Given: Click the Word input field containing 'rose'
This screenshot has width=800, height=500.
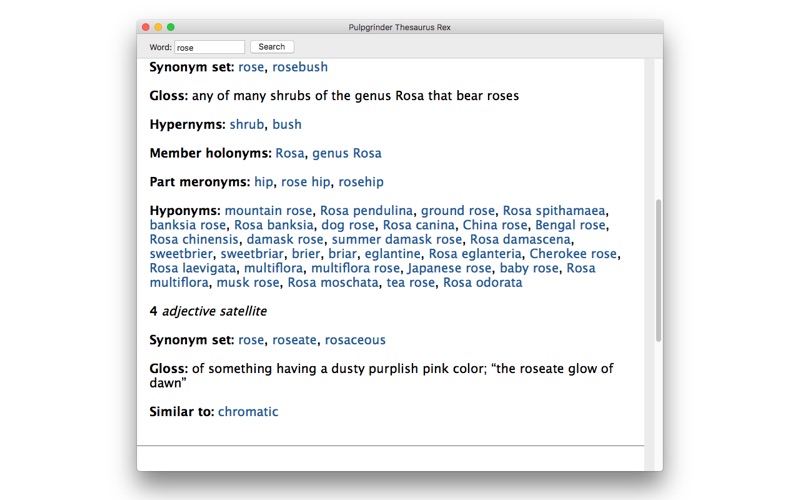Looking at the screenshot, I should point(210,47).
